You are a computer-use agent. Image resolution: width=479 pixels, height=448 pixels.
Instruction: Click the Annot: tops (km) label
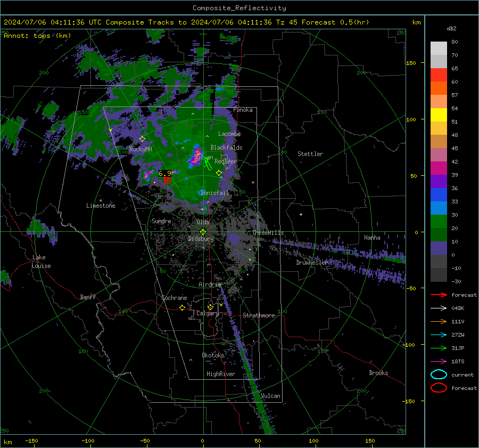pyautogui.click(x=37, y=36)
